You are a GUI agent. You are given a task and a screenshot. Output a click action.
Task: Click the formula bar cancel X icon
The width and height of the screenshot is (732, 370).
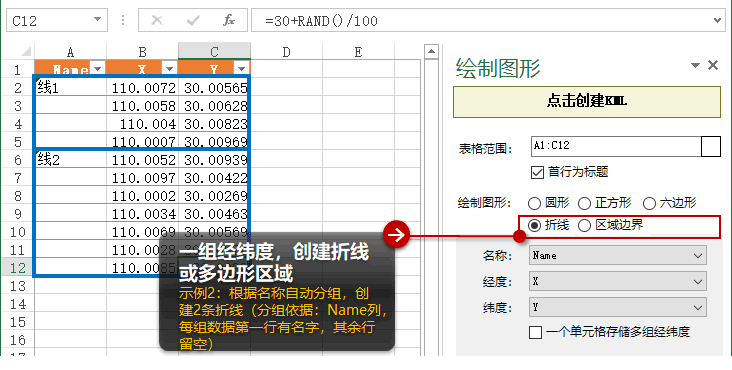click(157, 20)
